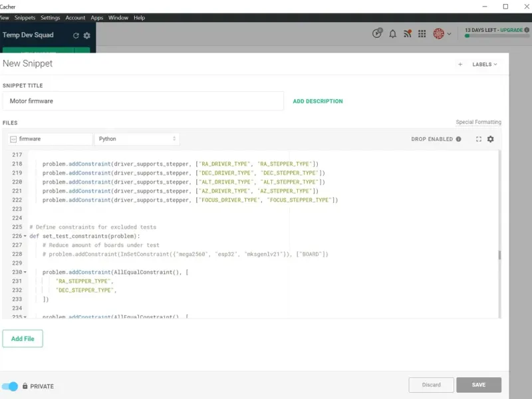Expand the user account chevron

click(449, 34)
